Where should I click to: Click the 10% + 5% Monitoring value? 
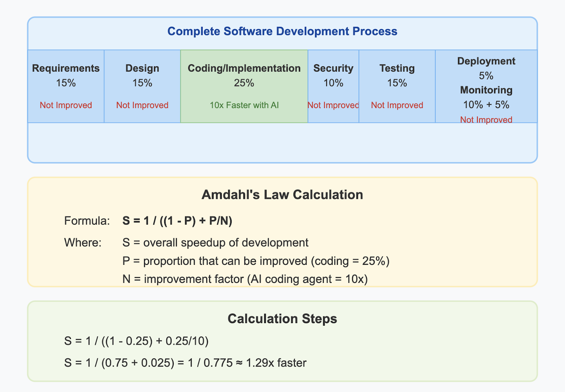pos(486,105)
